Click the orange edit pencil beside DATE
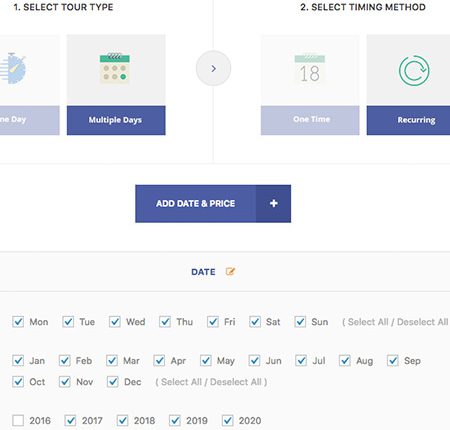This screenshot has width=450, height=430. point(230,272)
